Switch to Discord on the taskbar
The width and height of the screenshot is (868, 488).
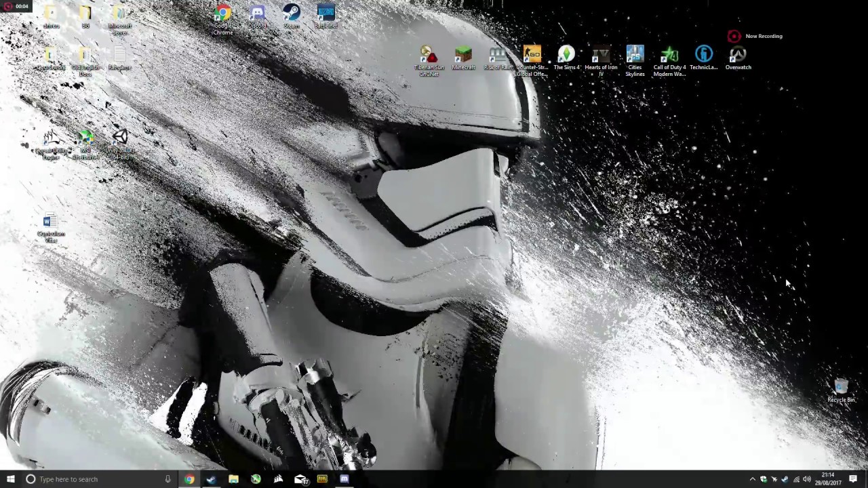[x=344, y=479]
